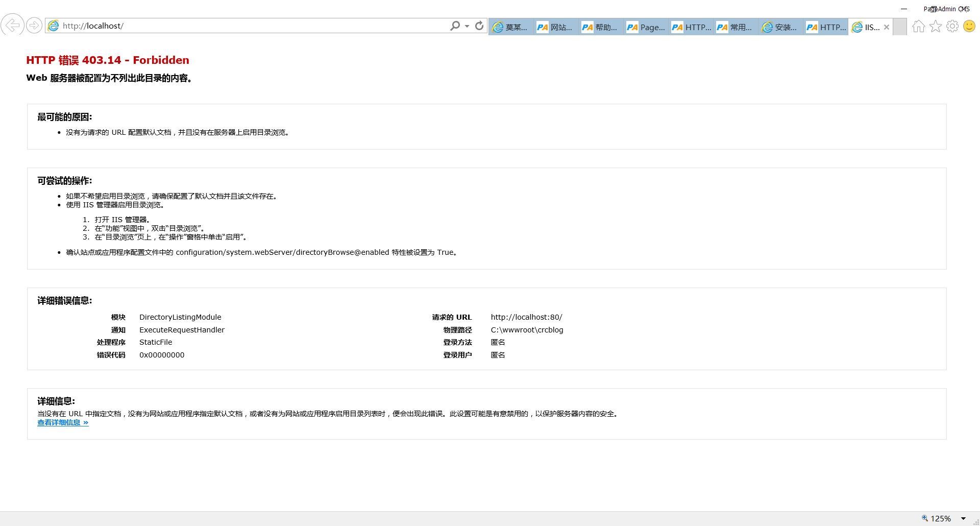Switch to the '安装...' tab
The image size is (980, 526).
click(x=781, y=27)
